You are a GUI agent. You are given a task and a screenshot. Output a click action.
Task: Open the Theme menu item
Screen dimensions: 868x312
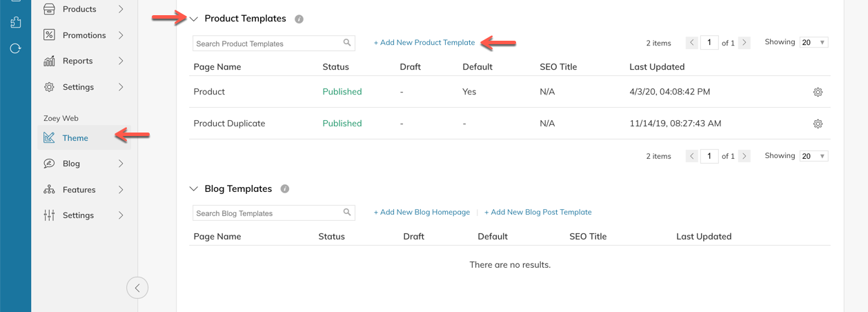75,138
